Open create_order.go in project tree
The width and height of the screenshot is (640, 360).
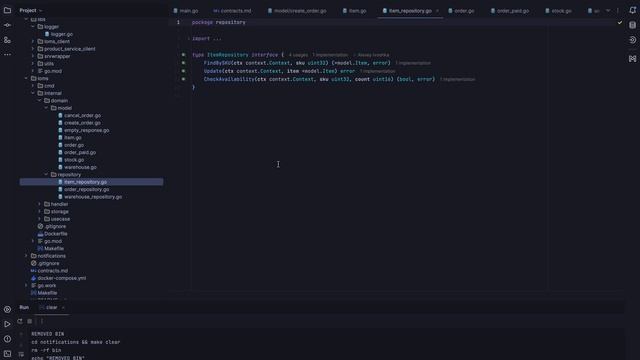82,123
